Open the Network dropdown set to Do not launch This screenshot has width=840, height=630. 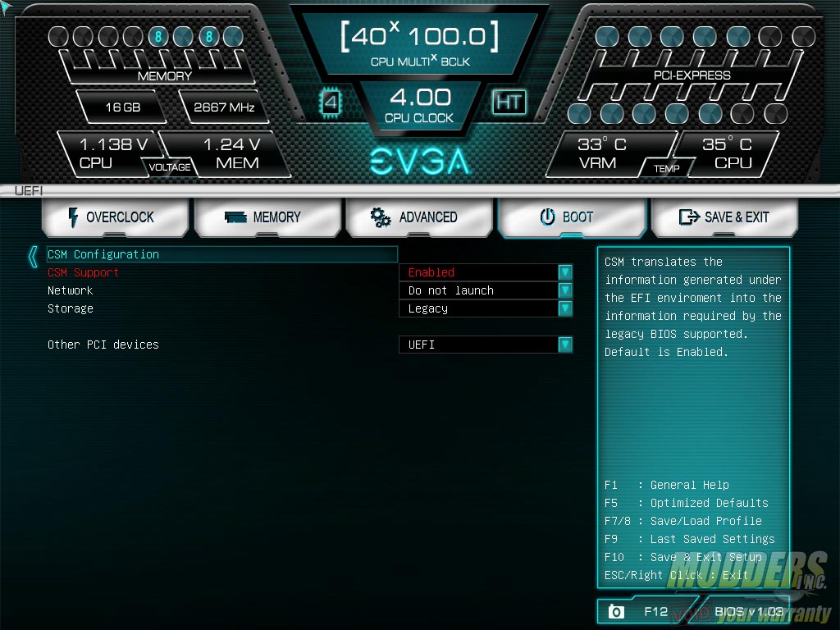tap(486, 291)
